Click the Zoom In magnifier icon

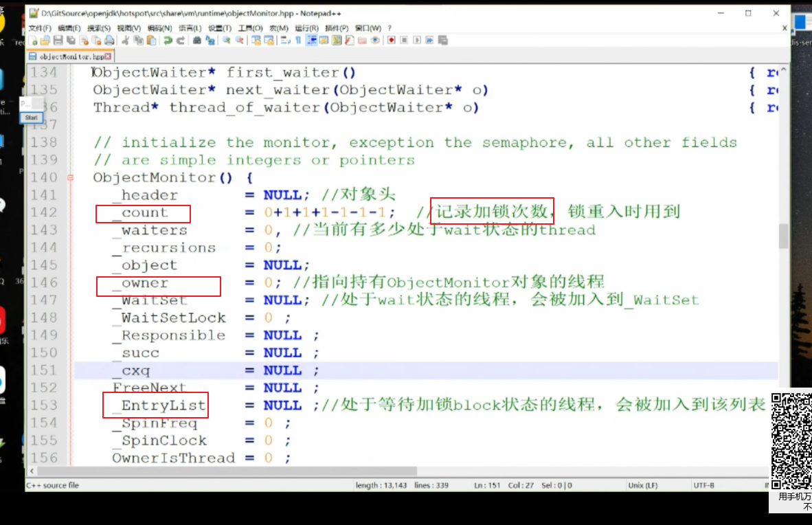pyautogui.click(x=227, y=41)
